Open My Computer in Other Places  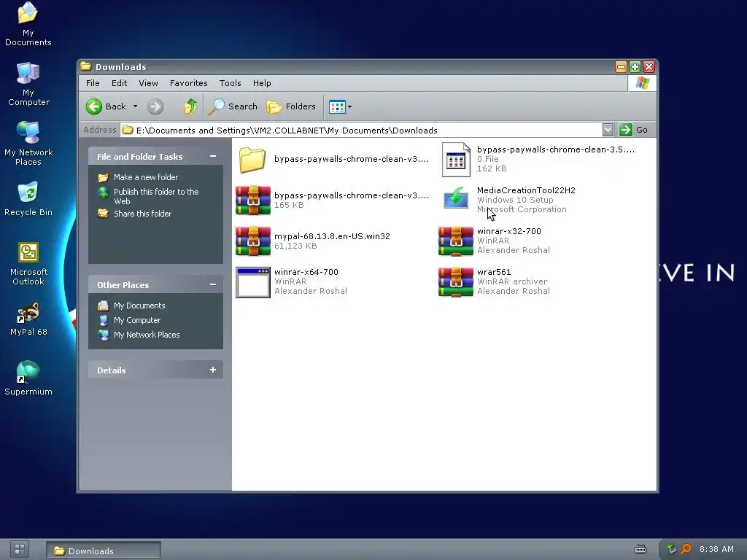[x=136, y=320]
